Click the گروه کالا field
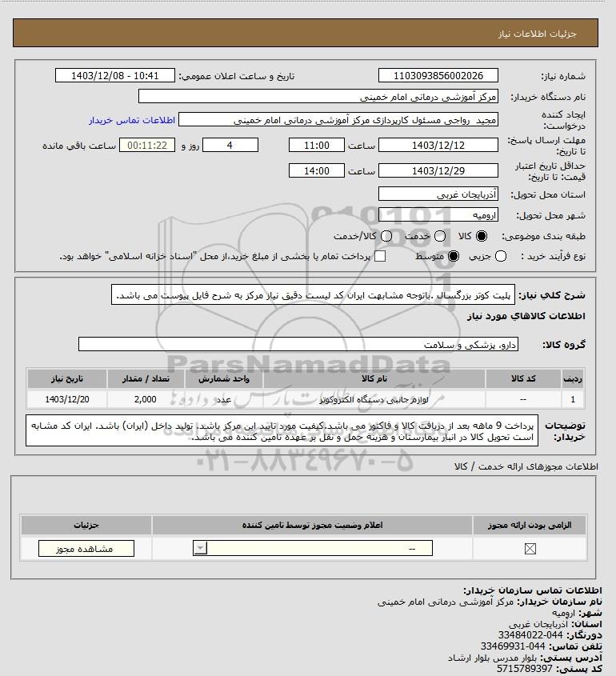Image resolution: width=616 pixels, height=676 pixels. [298, 345]
